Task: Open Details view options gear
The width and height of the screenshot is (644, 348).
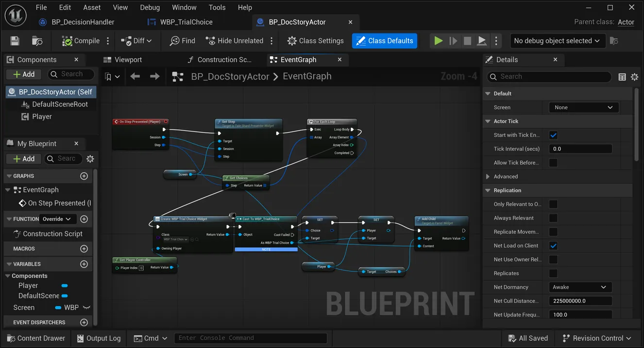Action: 634,77
